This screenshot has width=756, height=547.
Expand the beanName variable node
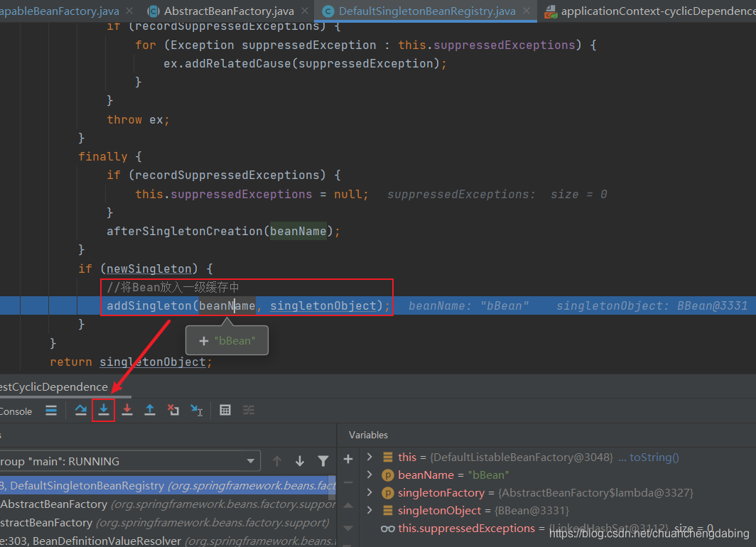pyautogui.click(x=369, y=475)
